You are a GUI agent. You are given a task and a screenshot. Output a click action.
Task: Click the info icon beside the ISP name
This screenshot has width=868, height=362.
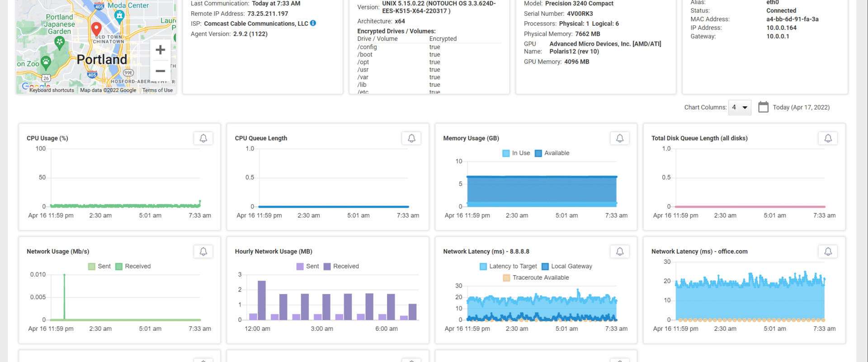[313, 23]
